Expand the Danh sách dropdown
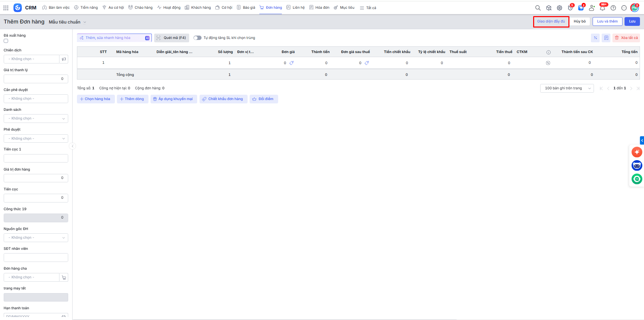Viewport: 644px width, 320px height. pos(36,119)
